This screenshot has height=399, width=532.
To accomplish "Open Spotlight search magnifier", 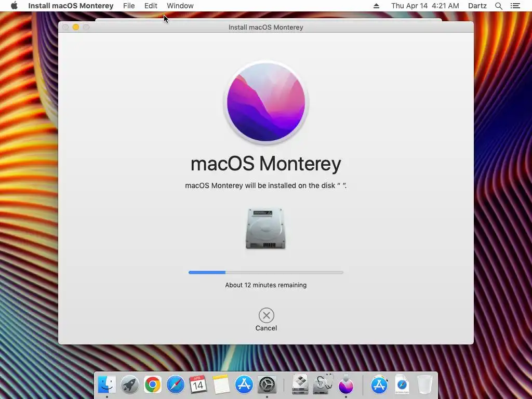I will pyautogui.click(x=498, y=6).
